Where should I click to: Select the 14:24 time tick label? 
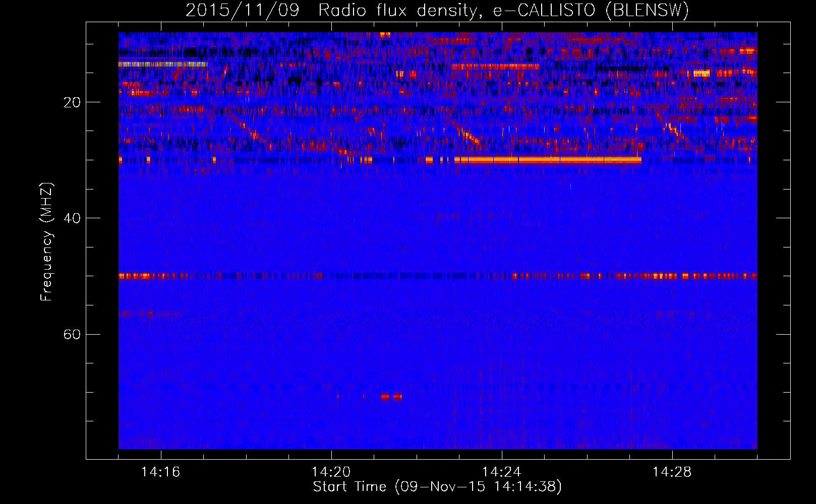click(x=502, y=472)
